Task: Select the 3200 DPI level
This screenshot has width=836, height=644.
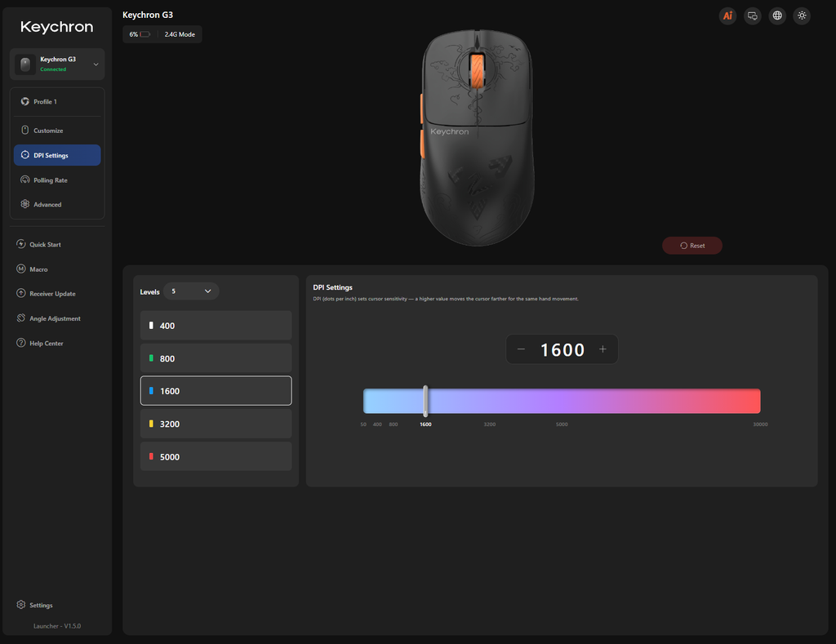Action: click(x=216, y=424)
